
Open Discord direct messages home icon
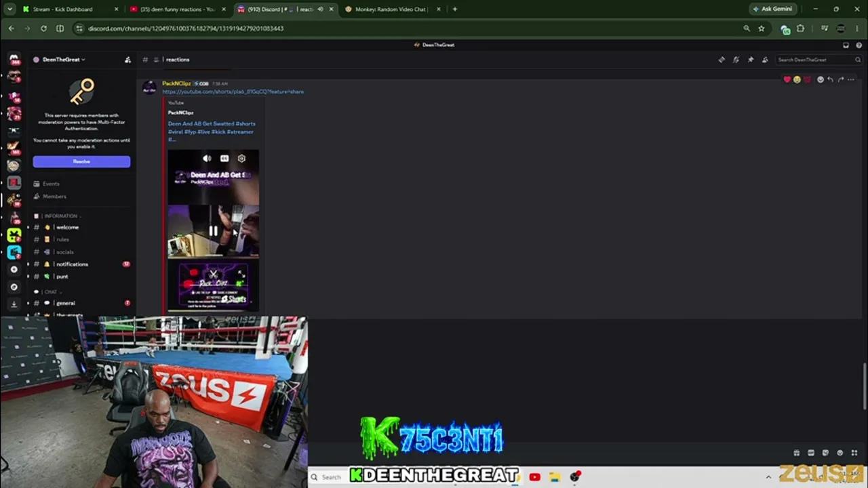click(x=14, y=59)
